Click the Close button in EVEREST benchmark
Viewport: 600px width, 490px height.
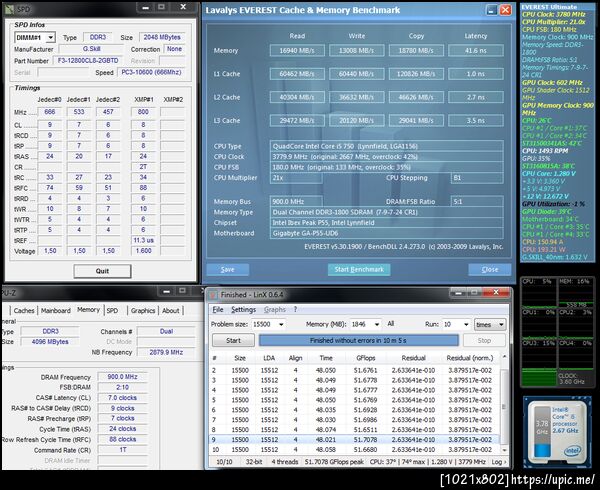click(489, 269)
